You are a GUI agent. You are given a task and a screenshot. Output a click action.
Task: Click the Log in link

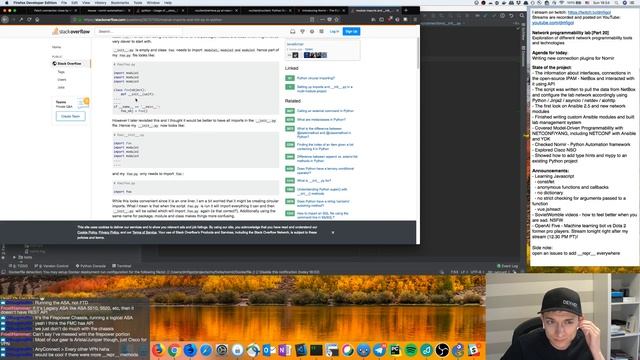point(334,31)
